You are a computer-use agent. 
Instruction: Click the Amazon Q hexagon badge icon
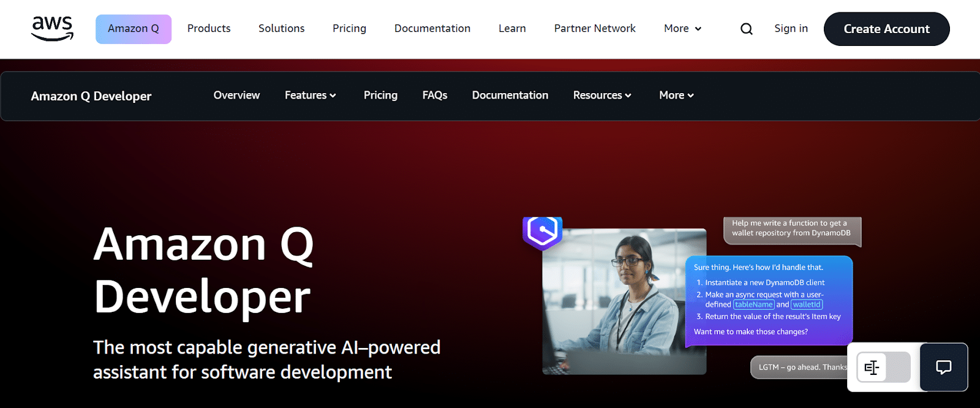pos(543,232)
